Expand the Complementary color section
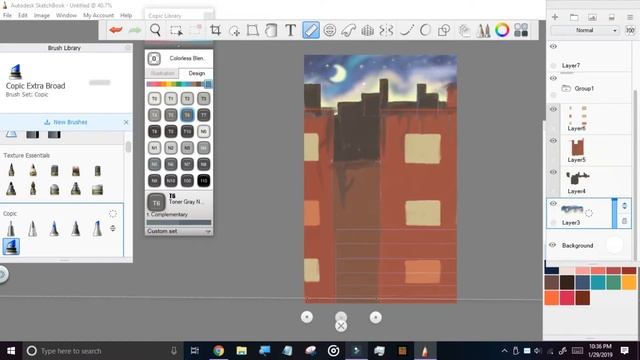The width and height of the screenshot is (640, 360). tap(167, 214)
